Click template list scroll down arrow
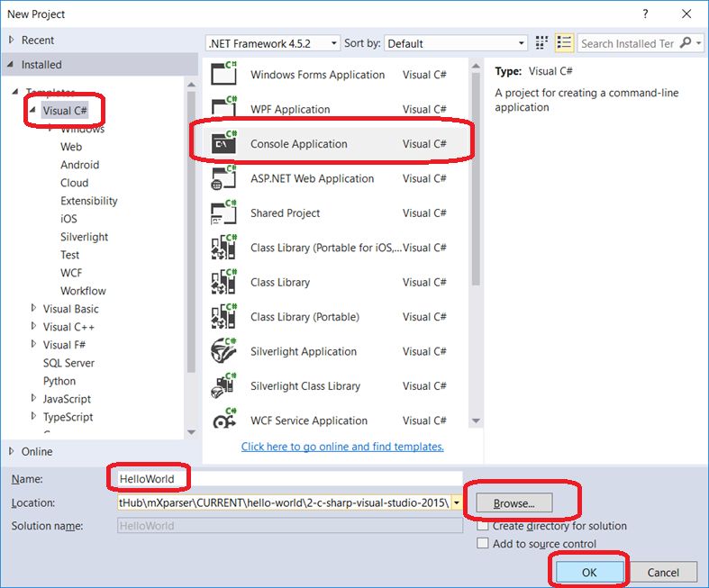 point(476,421)
